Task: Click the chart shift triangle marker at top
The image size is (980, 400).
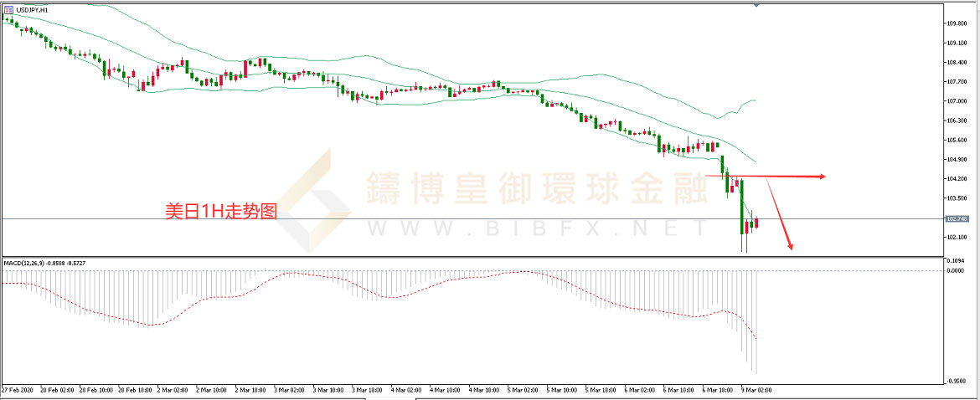Action: pos(757,5)
